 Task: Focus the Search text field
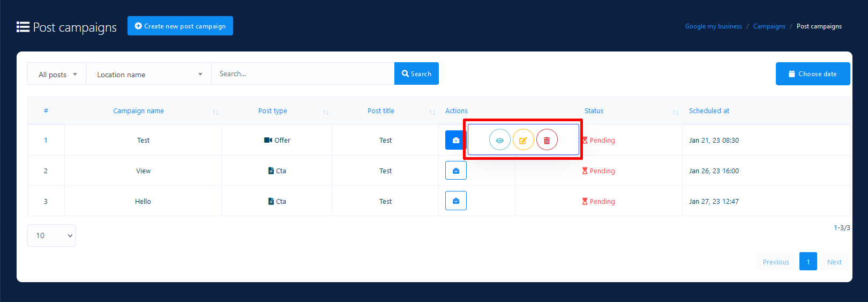[303, 73]
